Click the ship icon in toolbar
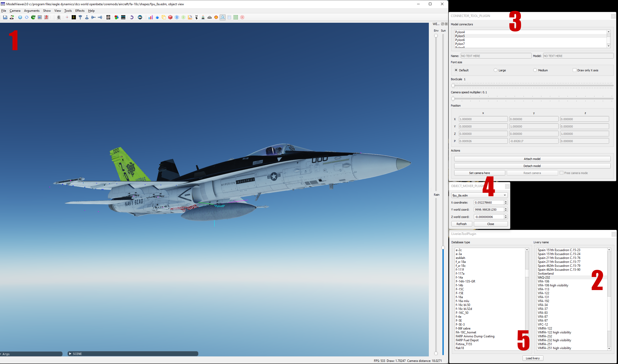Image resolution: width=618 pixels, height=364 pixels. 203,17
